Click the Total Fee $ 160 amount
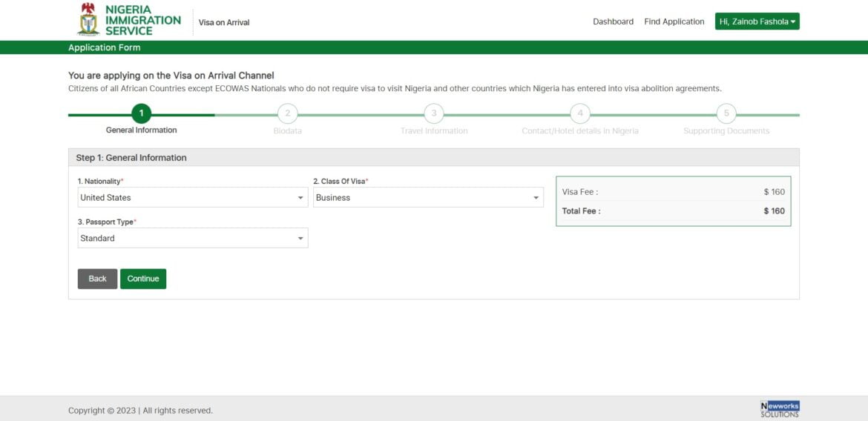 coord(775,210)
